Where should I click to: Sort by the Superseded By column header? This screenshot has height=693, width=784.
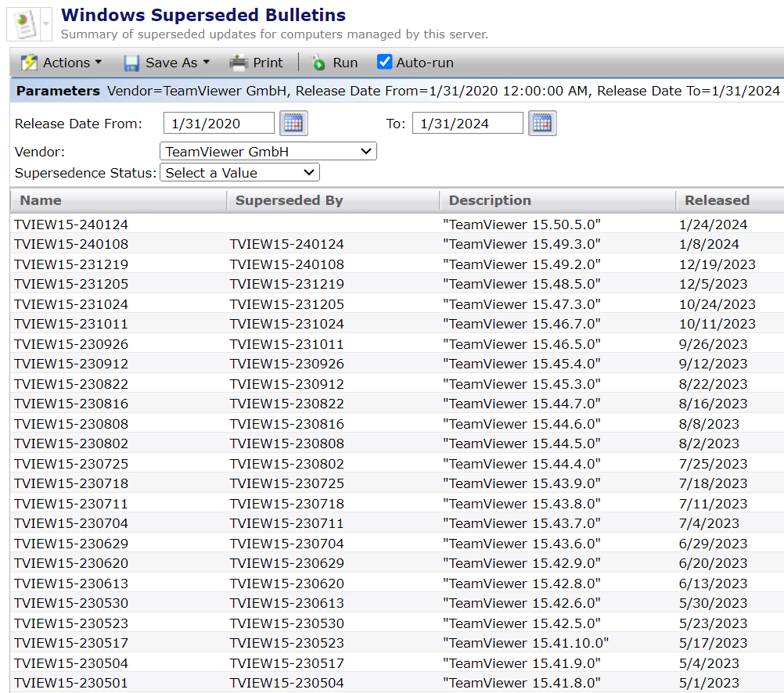[289, 200]
